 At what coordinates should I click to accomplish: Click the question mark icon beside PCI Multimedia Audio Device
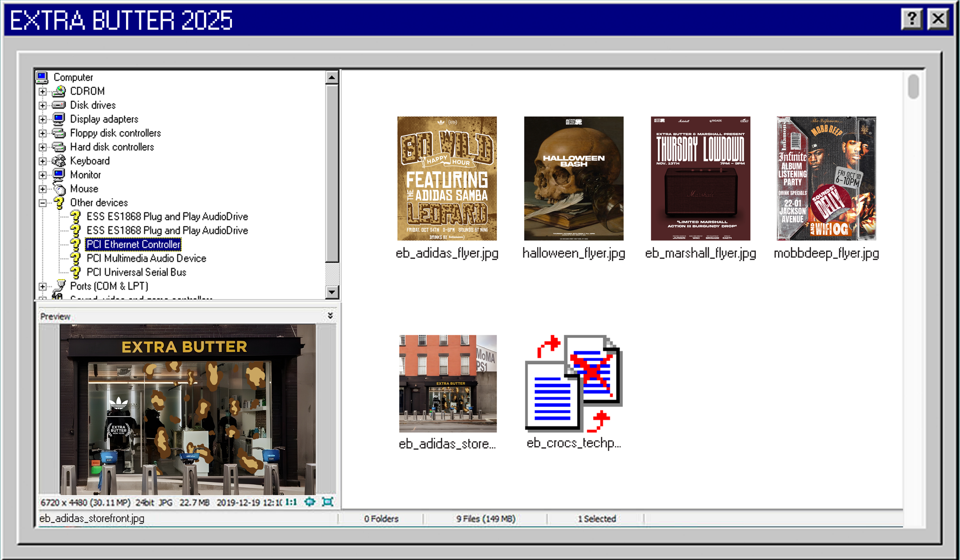point(75,258)
